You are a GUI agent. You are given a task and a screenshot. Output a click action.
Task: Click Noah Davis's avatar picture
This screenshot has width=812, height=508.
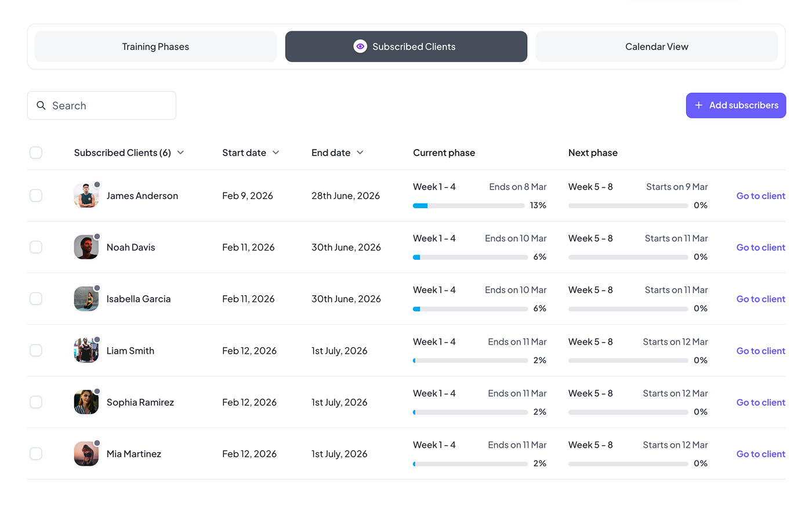86,248
